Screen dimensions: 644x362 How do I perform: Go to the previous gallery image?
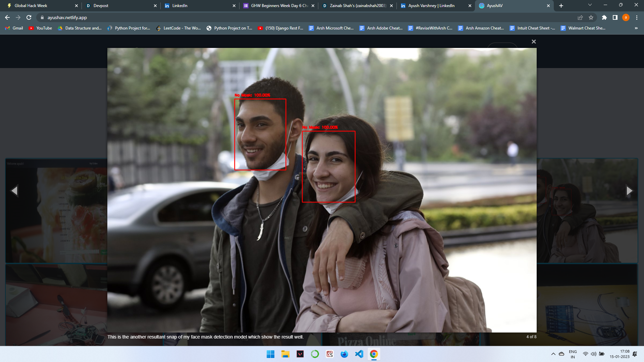click(x=14, y=191)
